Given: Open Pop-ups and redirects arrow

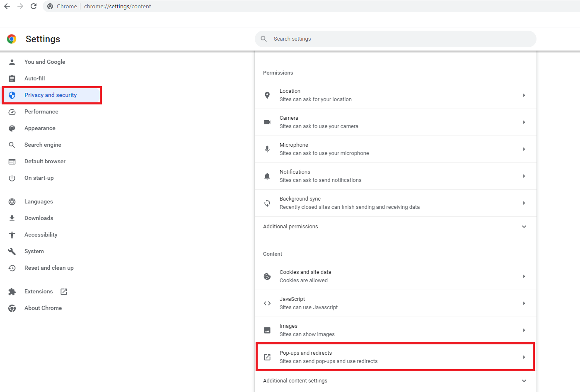Looking at the screenshot, I should tap(524, 357).
